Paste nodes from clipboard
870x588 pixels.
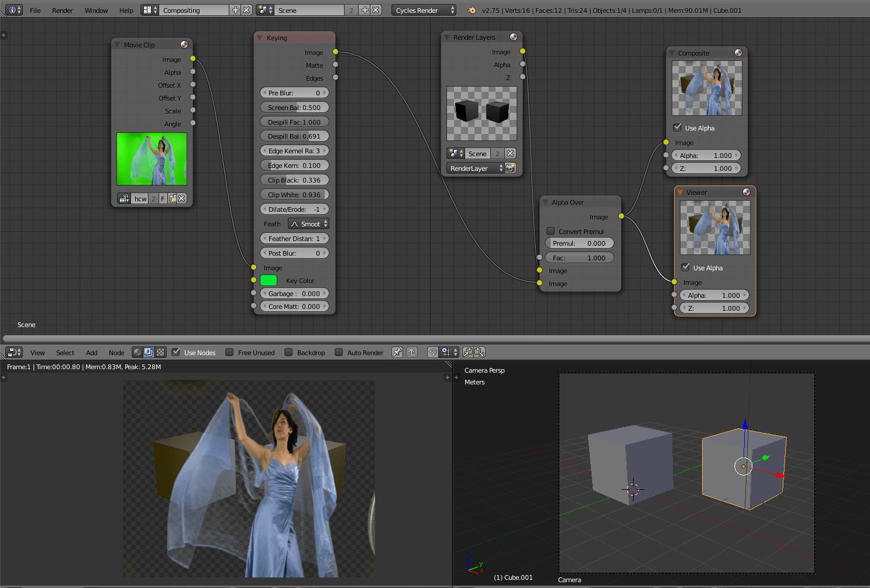(479, 352)
